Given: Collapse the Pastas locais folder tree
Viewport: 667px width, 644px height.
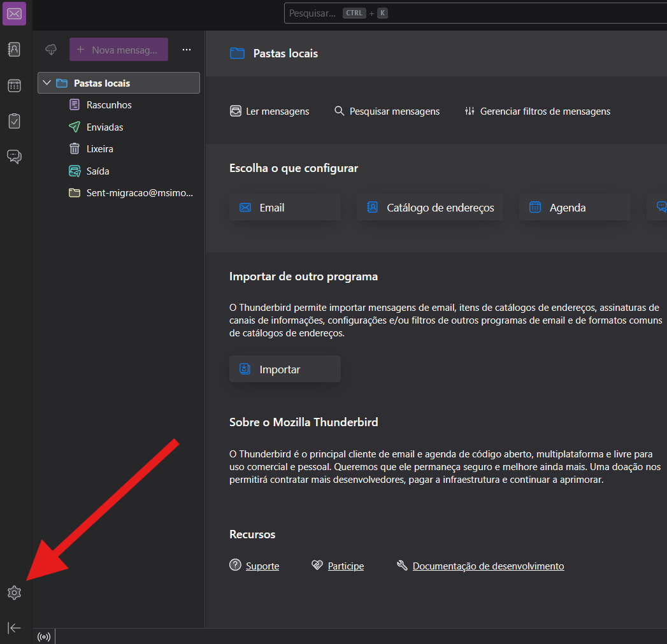Looking at the screenshot, I should pos(47,83).
